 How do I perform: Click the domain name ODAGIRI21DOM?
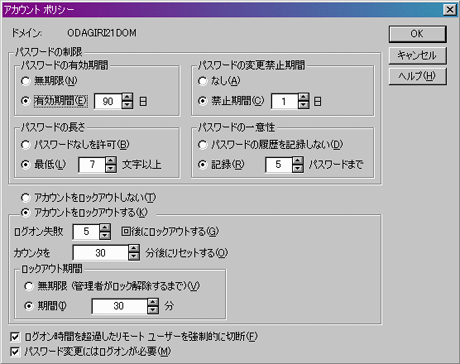click(102, 33)
